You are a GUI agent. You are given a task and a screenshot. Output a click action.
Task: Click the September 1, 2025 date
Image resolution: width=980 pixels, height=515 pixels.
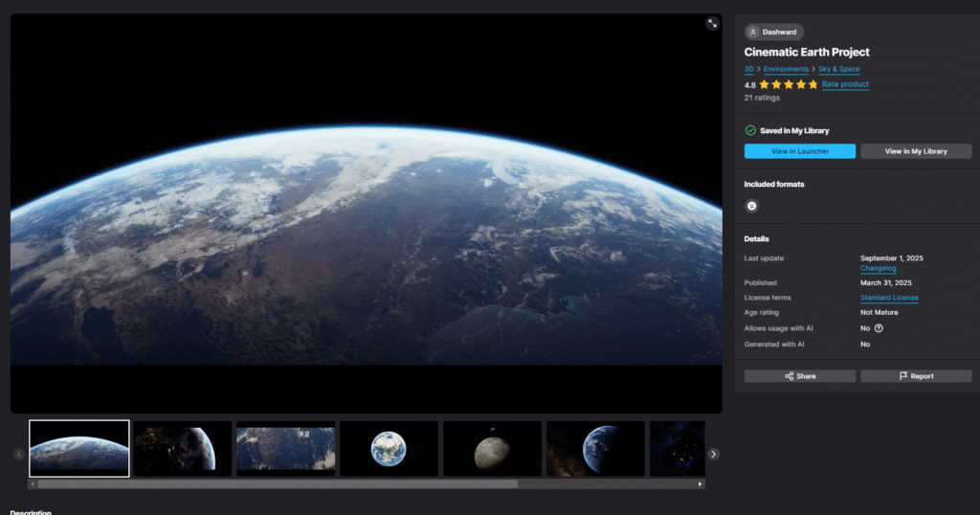point(891,258)
